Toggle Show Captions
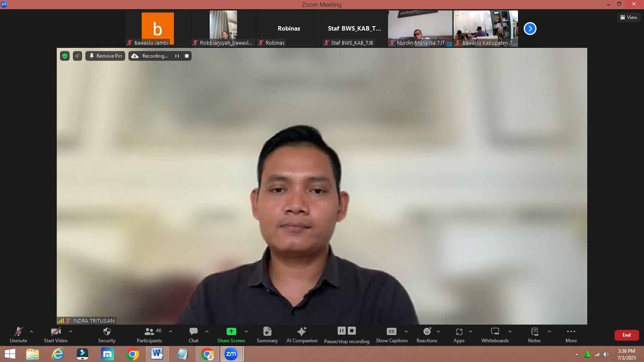The image size is (644, 362). tap(392, 332)
